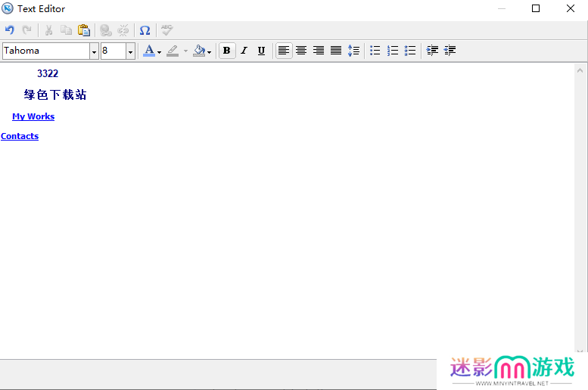Screen dimensions: 588x390
Task: Remove the hyperlink
Action: [123, 30]
